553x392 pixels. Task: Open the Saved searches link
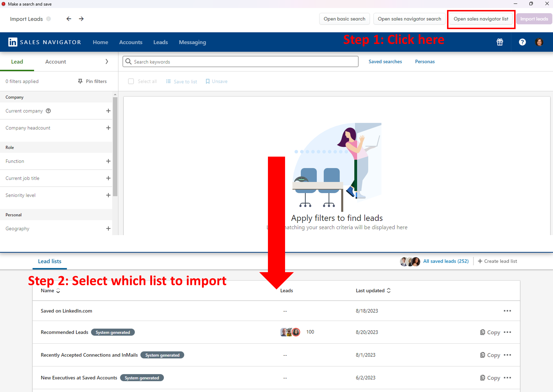[x=385, y=62]
